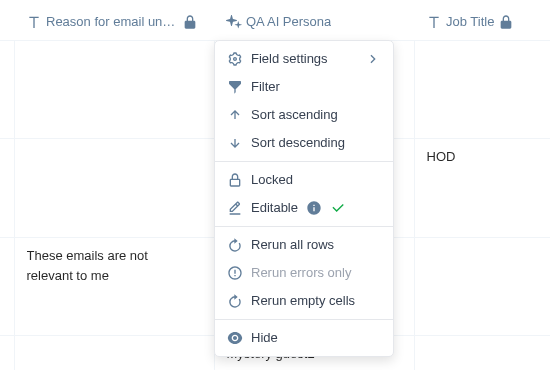550x370 pixels.
Task: Set the field to Locked
Action: (x=304, y=180)
